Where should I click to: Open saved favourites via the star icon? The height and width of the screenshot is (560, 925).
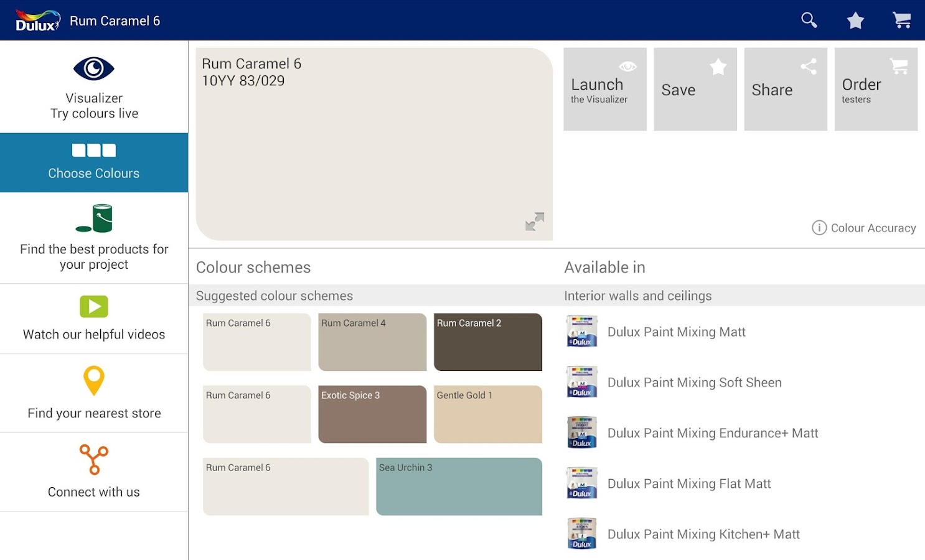tap(855, 20)
